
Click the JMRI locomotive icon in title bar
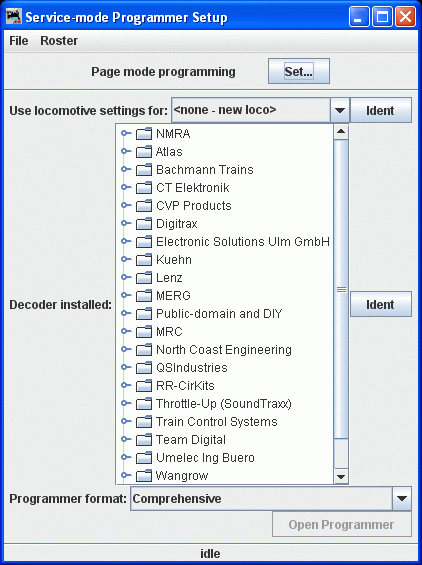pyautogui.click(x=14, y=17)
